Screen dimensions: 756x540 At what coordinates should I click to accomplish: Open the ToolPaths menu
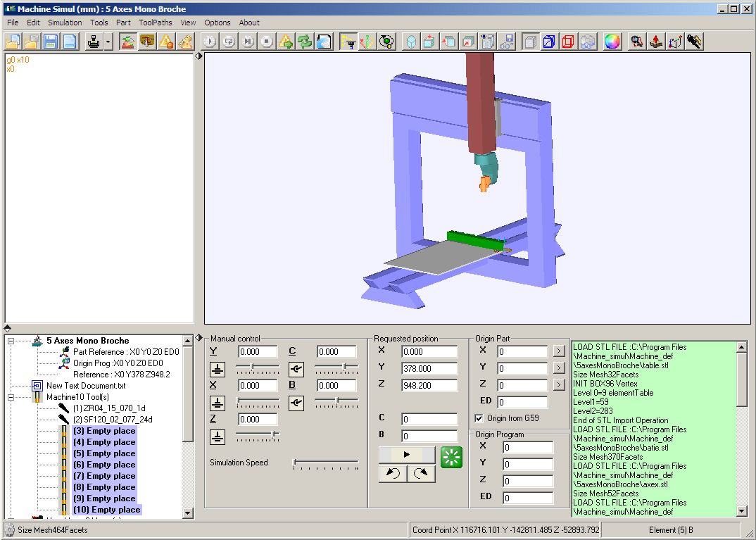(x=155, y=23)
